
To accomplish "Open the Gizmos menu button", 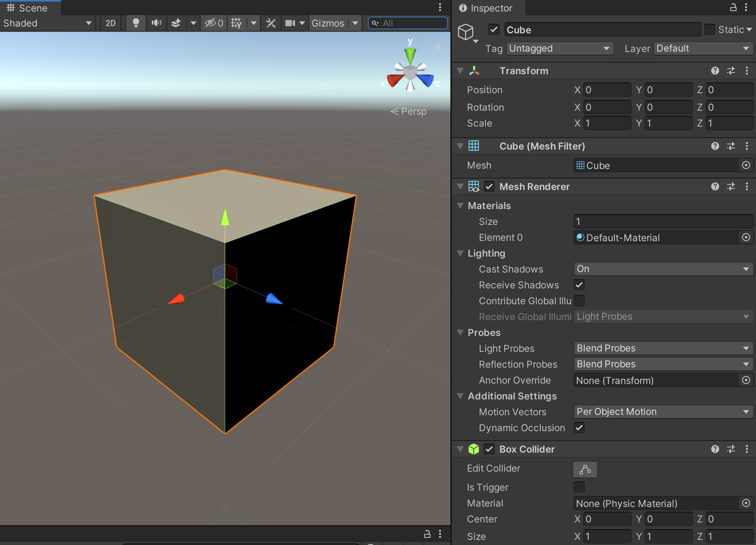I will click(x=327, y=23).
